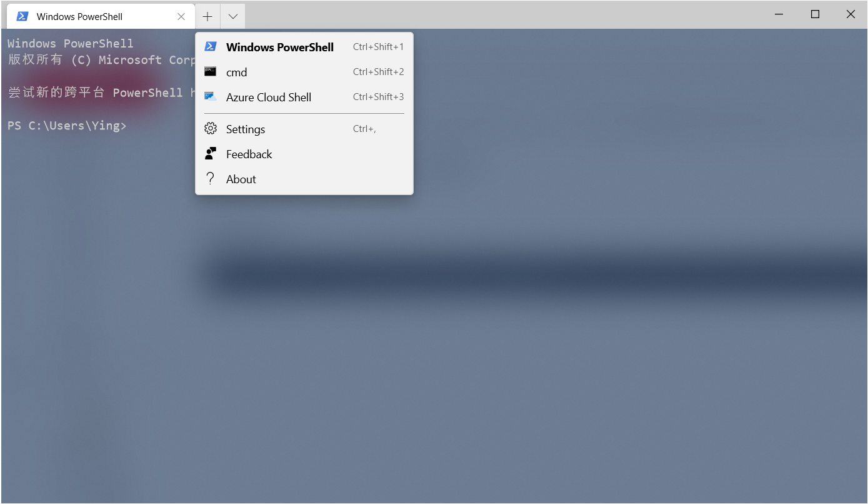Select the Windows PowerShell tab

[x=101, y=16]
